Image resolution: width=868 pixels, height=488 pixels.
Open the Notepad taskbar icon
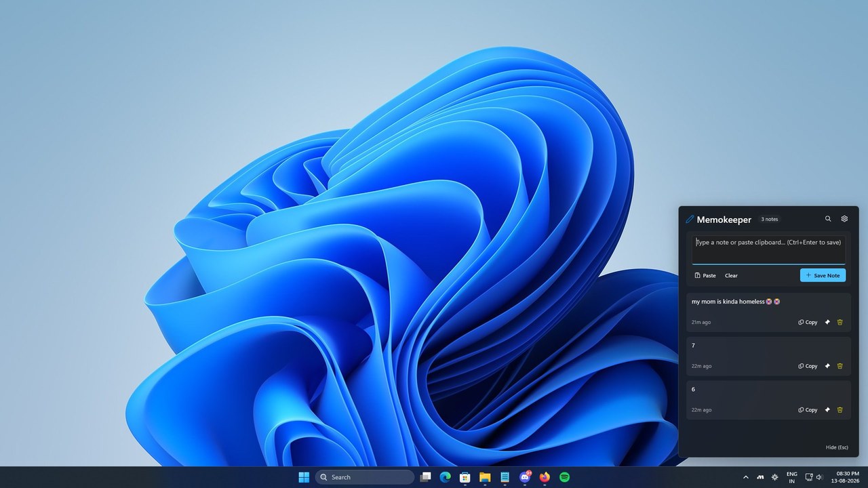click(505, 477)
